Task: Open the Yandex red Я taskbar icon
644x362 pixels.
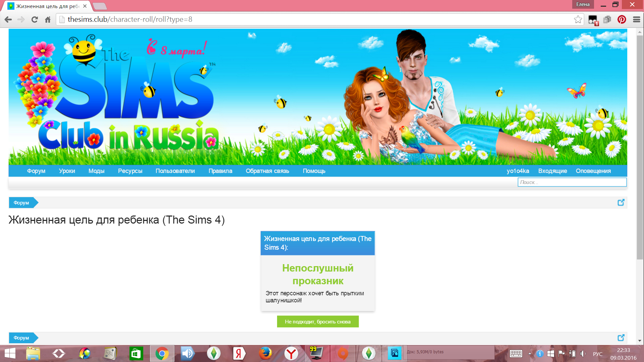Action: tap(239, 354)
